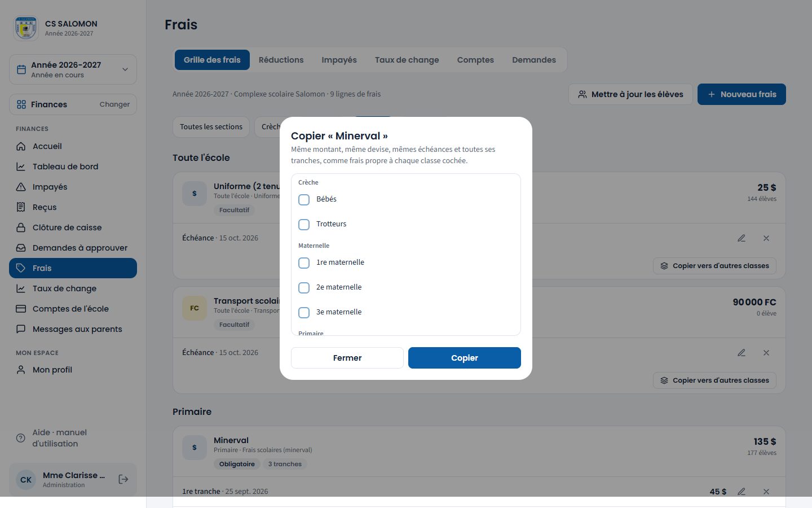Viewport: 812px width, 508px height.
Task: Click the Mon profil person icon
Action: tap(21, 370)
